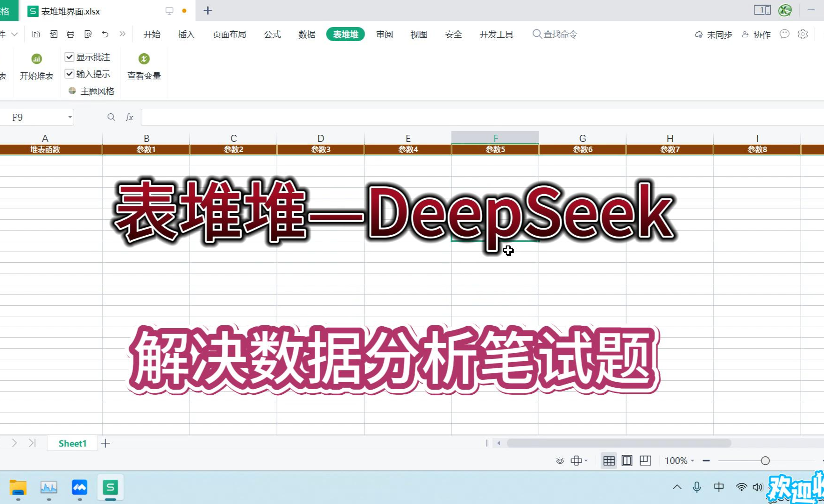Uncheck 显示批注 to hide comments
The width and height of the screenshot is (824, 504).
(69, 56)
